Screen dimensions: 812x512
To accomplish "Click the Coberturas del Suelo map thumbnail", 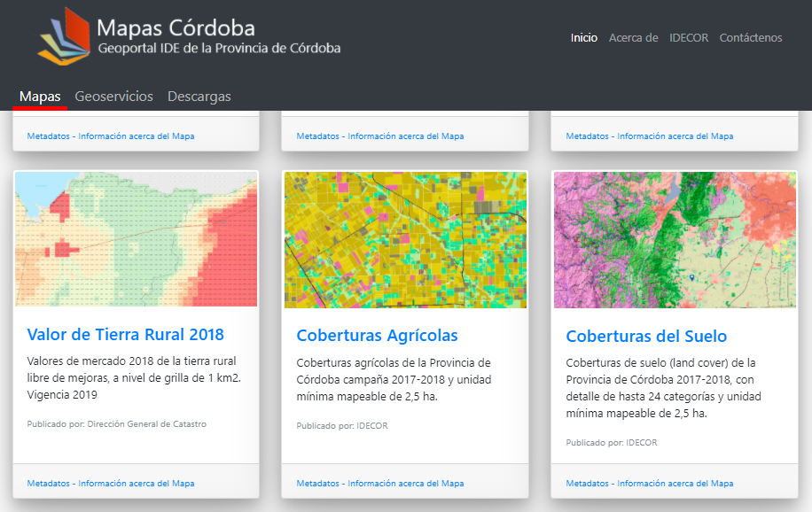I will [675, 240].
